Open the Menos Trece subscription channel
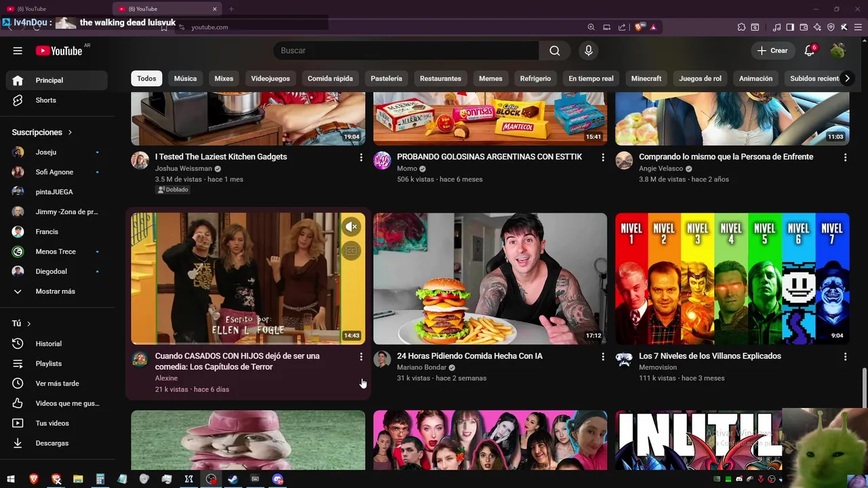Image resolution: width=868 pixels, height=488 pixels. point(57,251)
